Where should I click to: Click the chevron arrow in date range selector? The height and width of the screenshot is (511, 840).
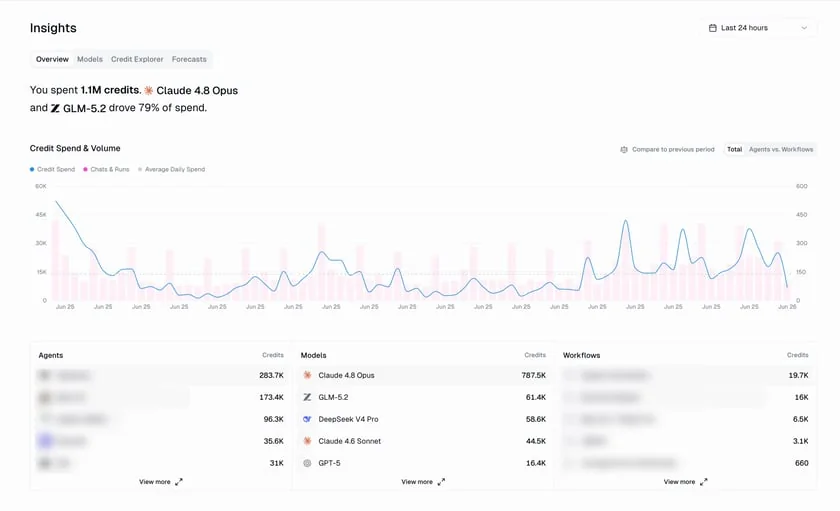[x=804, y=28]
